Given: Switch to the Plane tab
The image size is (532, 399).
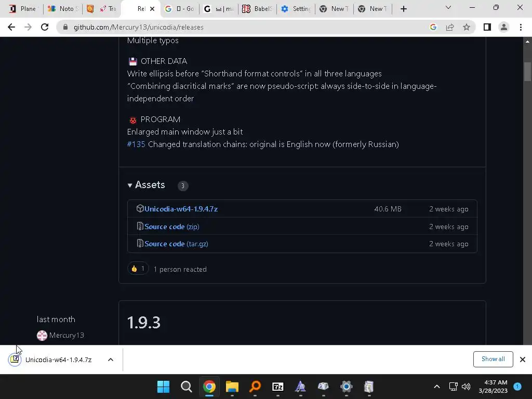Looking at the screenshot, I should coord(23,9).
